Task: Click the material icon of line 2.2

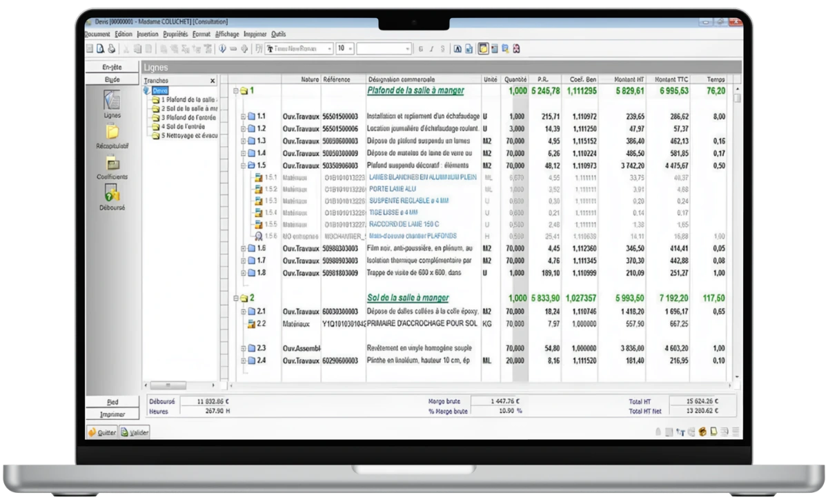Action: (x=251, y=323)
